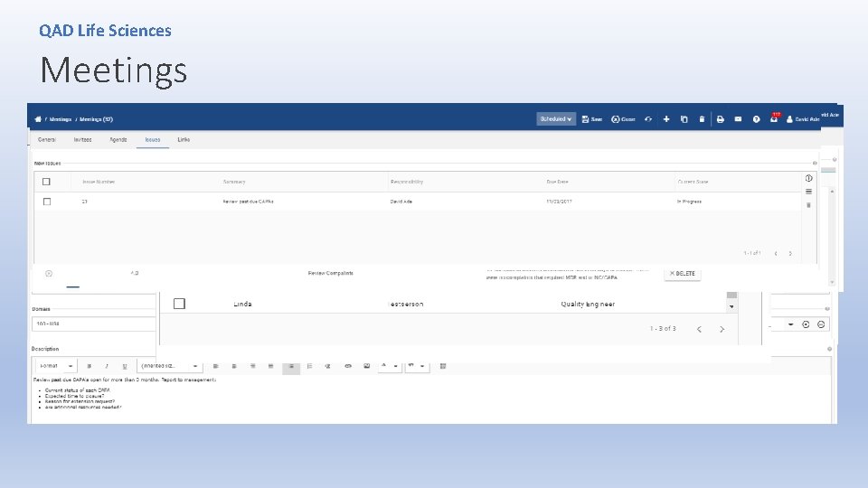This screenshot has height=488, width=868.
Task: Sort issues by Summary column
Action: point(234,182)
